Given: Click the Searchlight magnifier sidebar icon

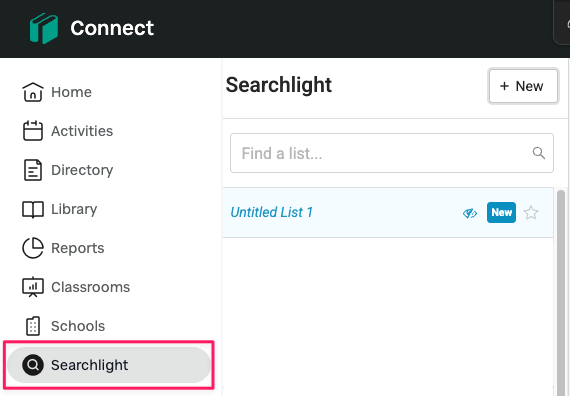Looking at the screenshot, I should click(x=33, y=365).
